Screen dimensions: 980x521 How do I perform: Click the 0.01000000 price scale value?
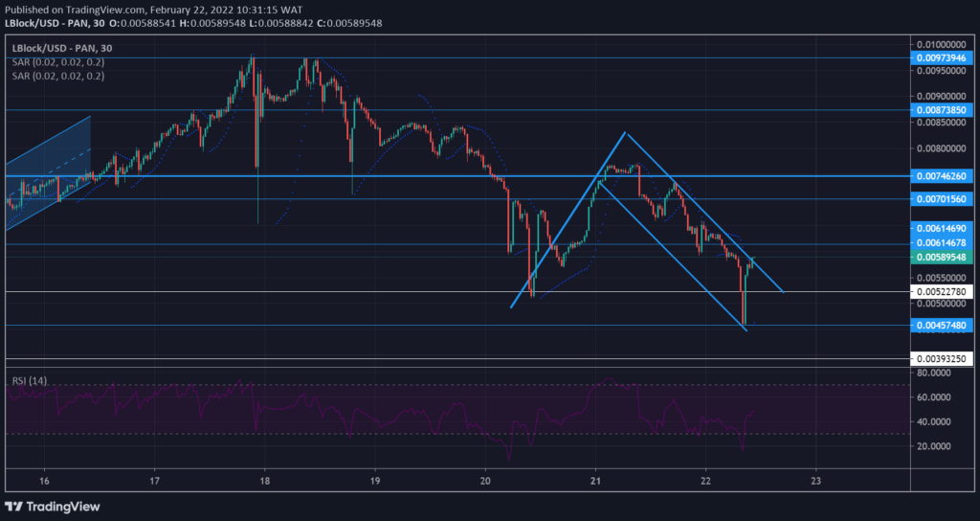pos(942,44)
